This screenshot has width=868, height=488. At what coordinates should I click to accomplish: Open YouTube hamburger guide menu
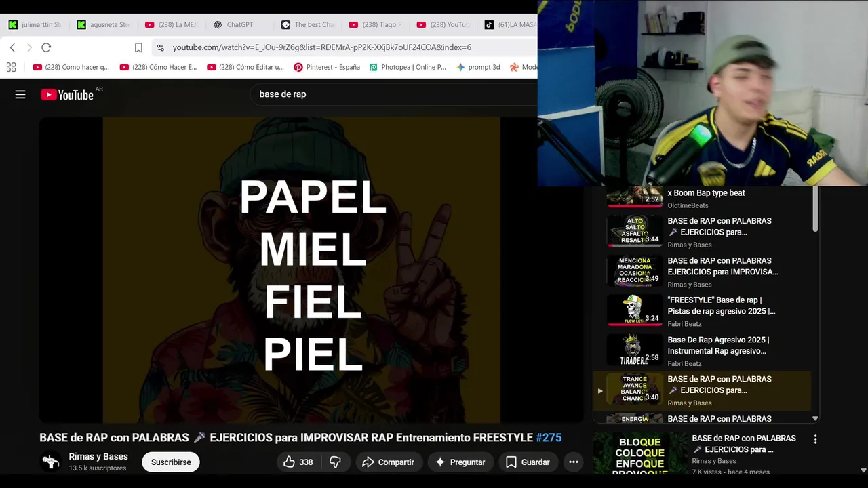point(20,95)
